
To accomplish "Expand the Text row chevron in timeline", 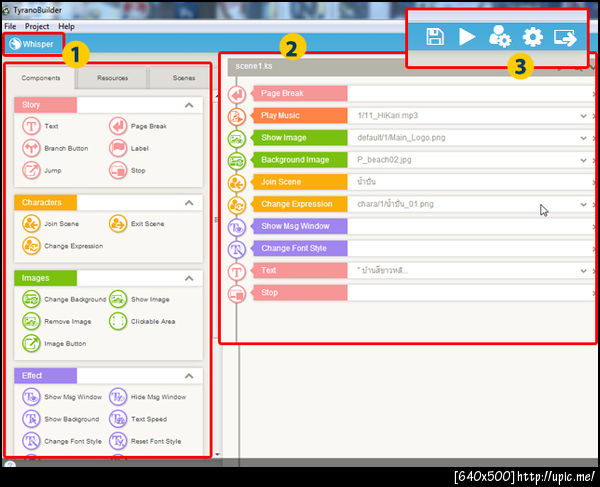I will click(583, 271).
